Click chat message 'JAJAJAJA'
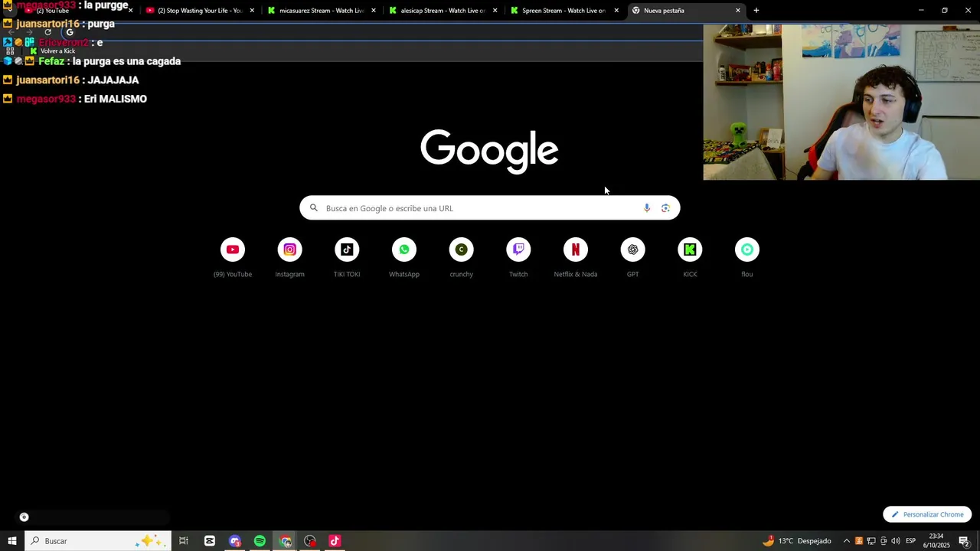 point(113,80)
